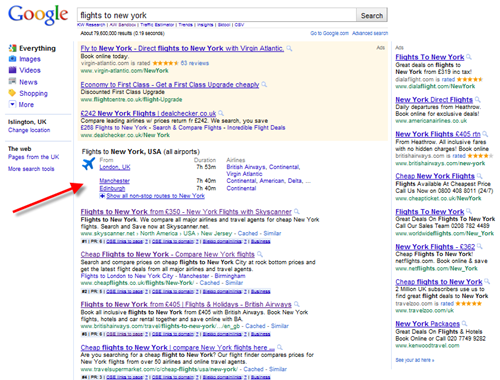Click the CSV toolbar link
This screenshot has width=500, height=380.
[239, 25]
